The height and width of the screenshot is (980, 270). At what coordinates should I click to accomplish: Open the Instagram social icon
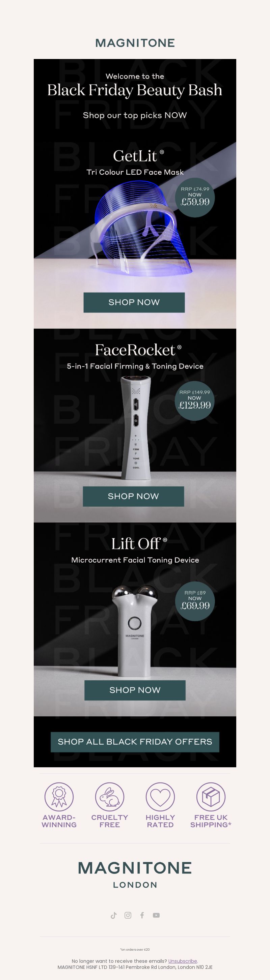pyautogui.click(x=128, y=915)
